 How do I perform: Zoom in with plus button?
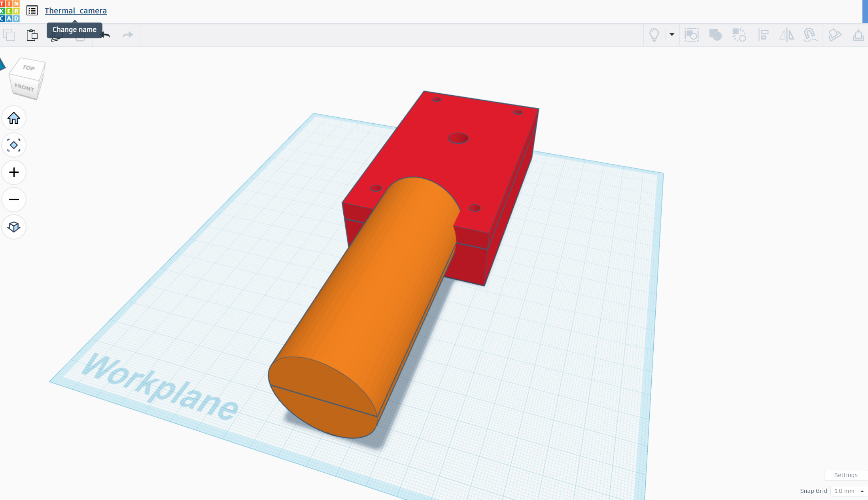coord(14,172)
